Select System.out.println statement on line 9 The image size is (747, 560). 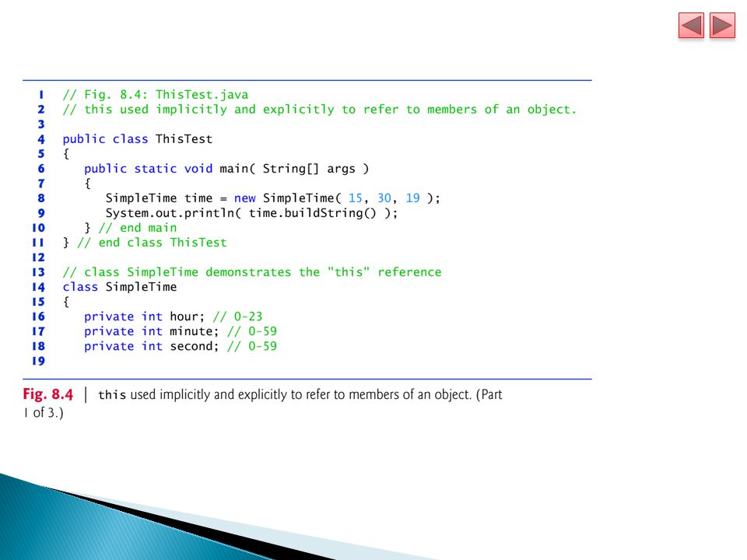coord(251,213)
